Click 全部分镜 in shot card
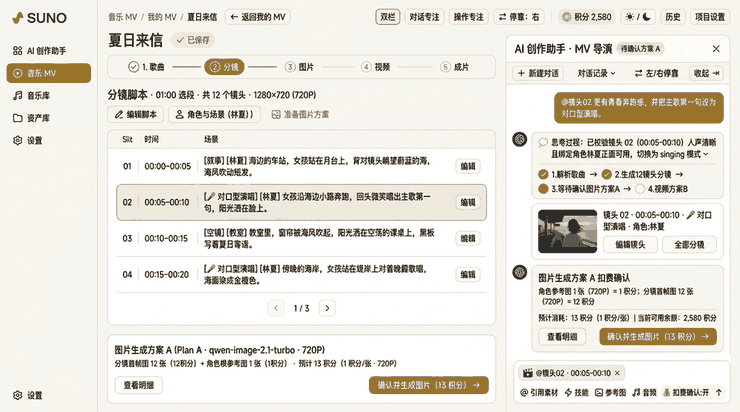Image resolution: width=740 pixels, height=412 pixels. (689, 244)
